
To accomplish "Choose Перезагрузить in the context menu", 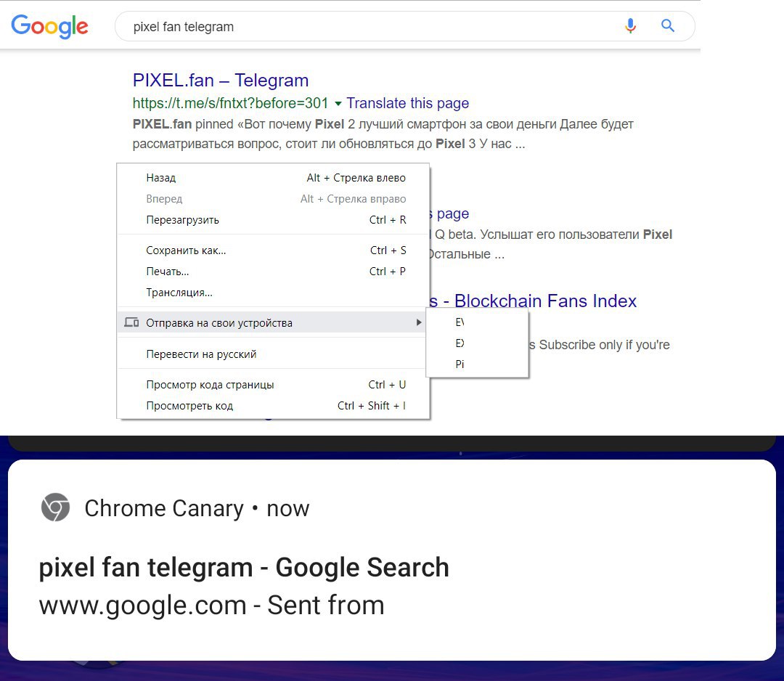I will tap(274, 219).
